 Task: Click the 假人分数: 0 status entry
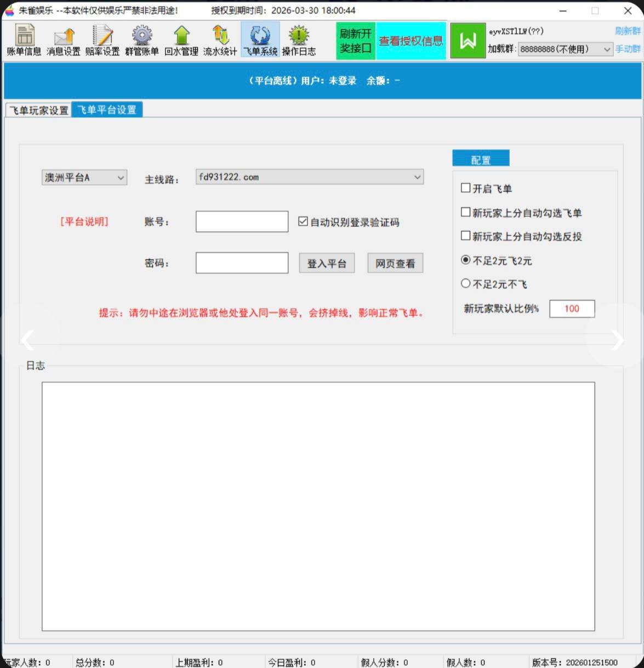pyautogui.click(x=384, y=663)
